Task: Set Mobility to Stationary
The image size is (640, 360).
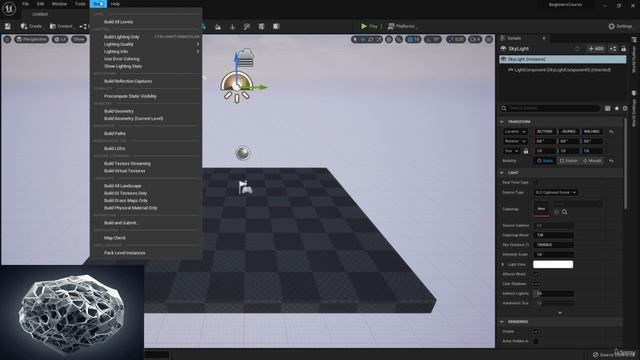Action: click(x=569, y=161)
